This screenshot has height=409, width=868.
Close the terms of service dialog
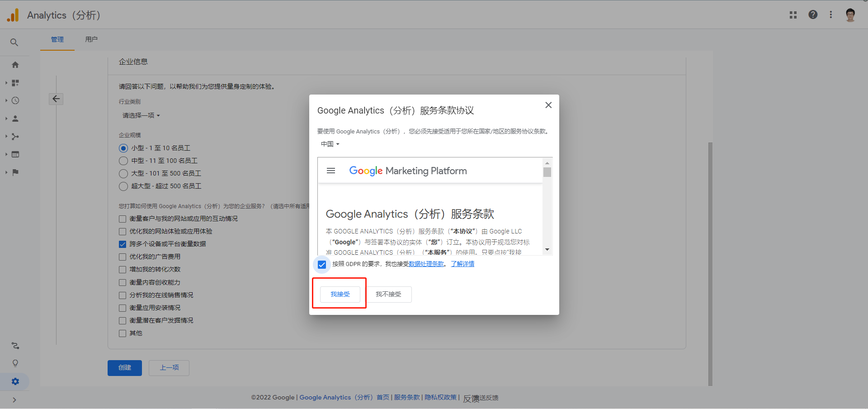point(548,105)
